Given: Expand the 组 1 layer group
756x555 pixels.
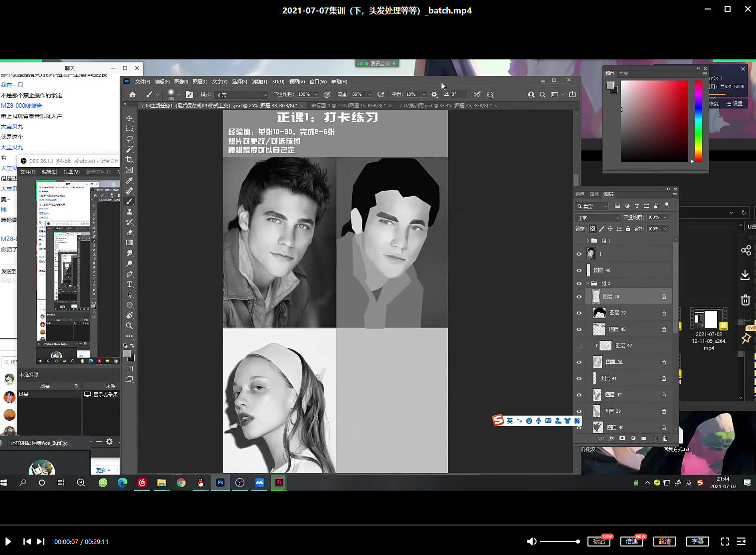Looking at the screenshot, I should click(587, 241).
